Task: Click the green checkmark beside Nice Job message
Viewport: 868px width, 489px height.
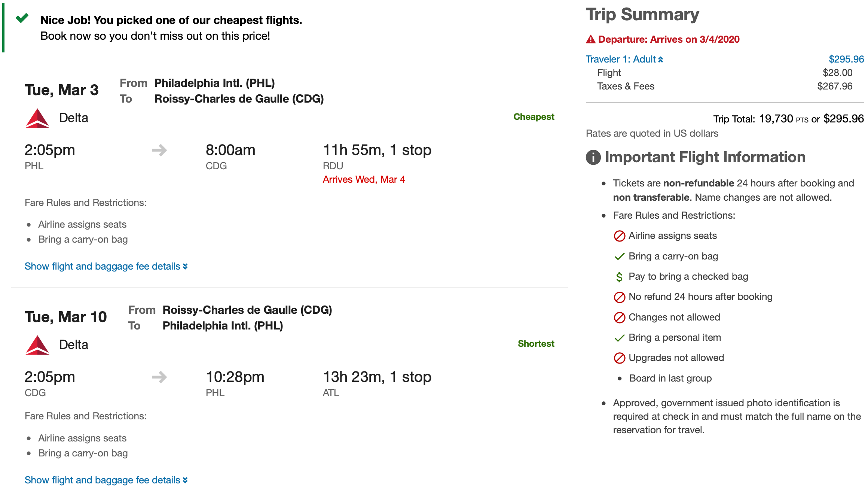Action: (x=22, y=18)
